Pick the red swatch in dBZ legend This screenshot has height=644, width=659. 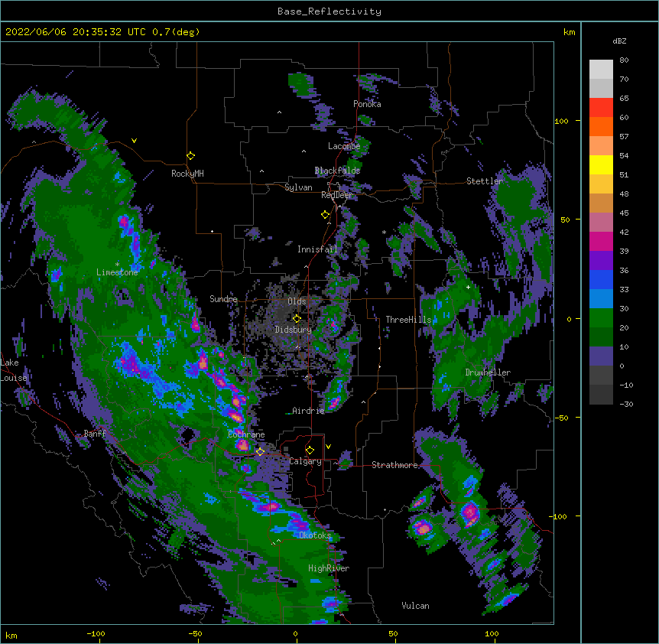click(601, 108)
